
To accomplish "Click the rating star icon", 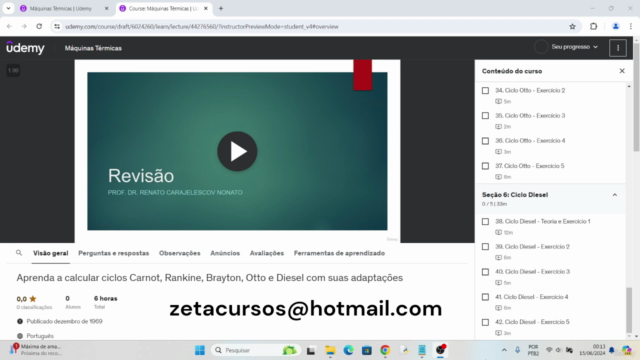I will point(33,299).
